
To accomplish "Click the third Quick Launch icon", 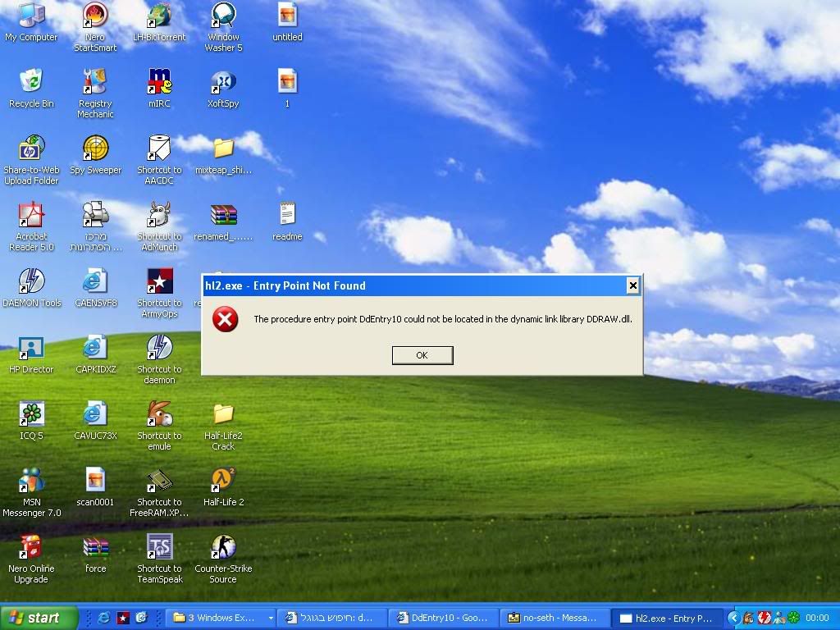I will click(x=141, y=618).
